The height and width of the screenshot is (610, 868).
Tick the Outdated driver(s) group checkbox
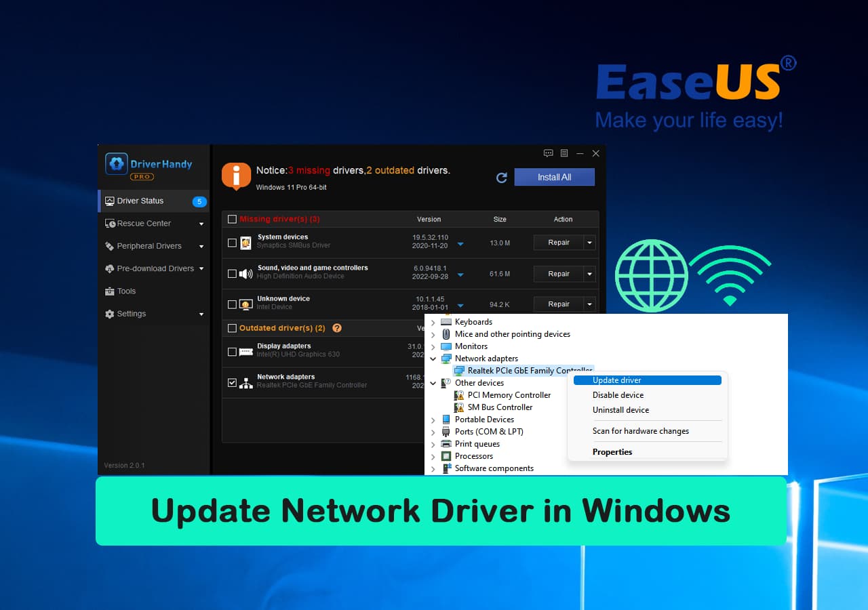coord(233,328)
